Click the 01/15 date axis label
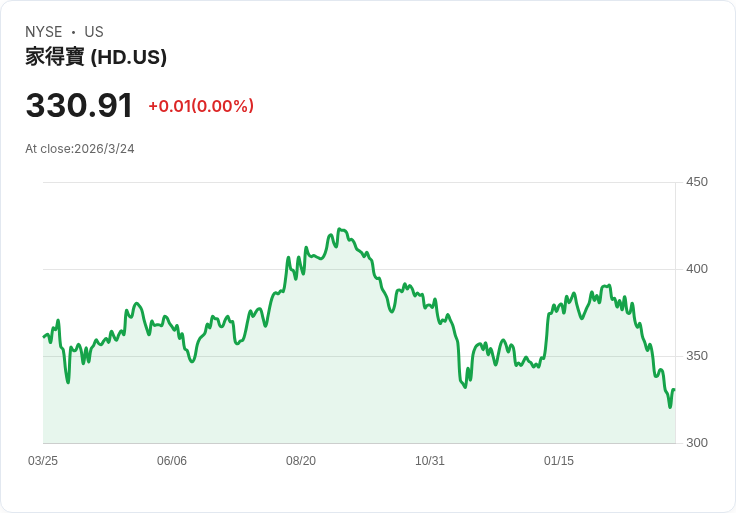736x513 pixels. (x=559, y=461)
